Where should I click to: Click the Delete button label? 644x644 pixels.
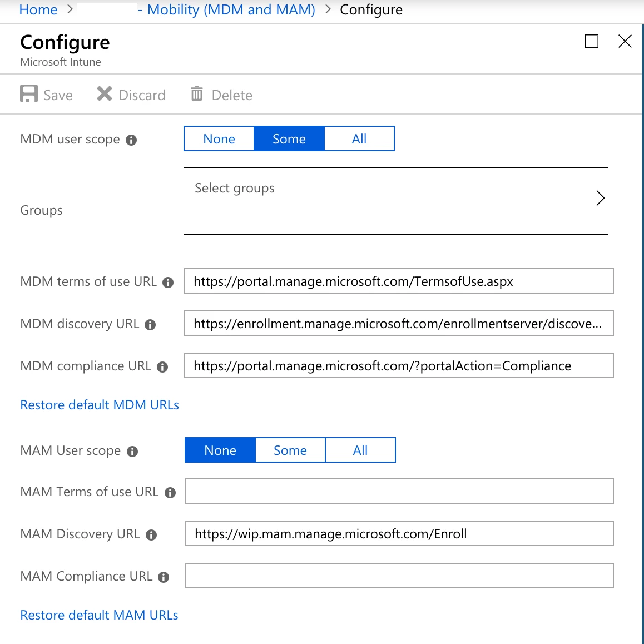point(232,95)
